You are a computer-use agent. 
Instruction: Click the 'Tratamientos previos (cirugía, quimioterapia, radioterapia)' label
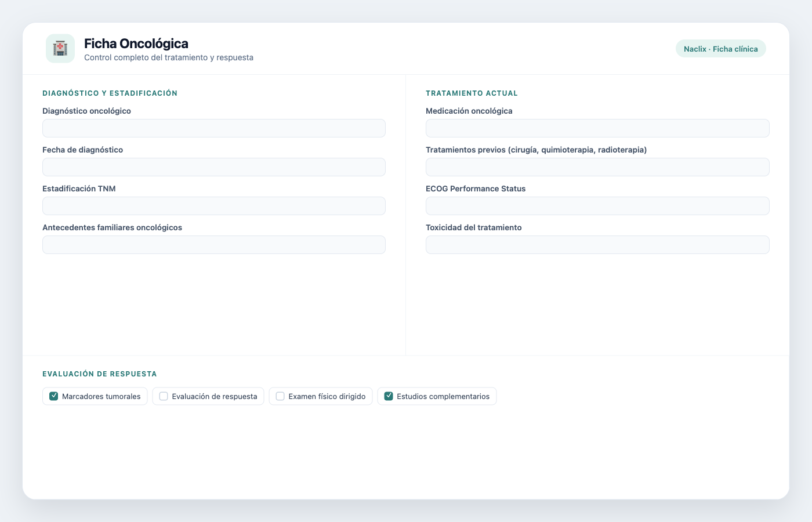pyautogui.click(x=536, y=150)
